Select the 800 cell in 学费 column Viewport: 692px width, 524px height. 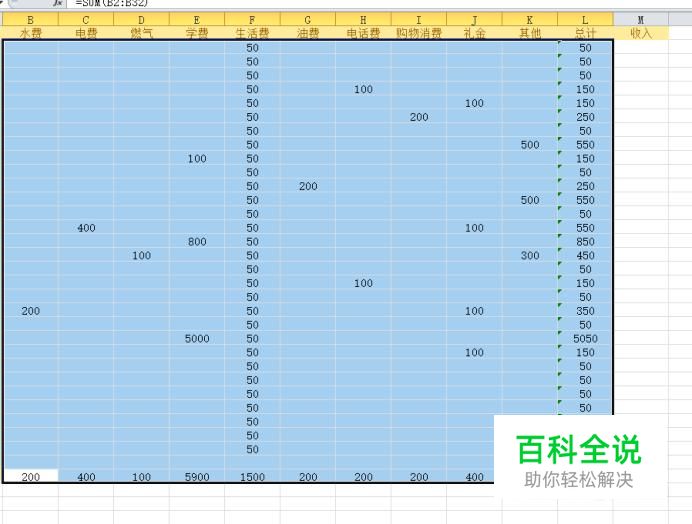[197, 241]
